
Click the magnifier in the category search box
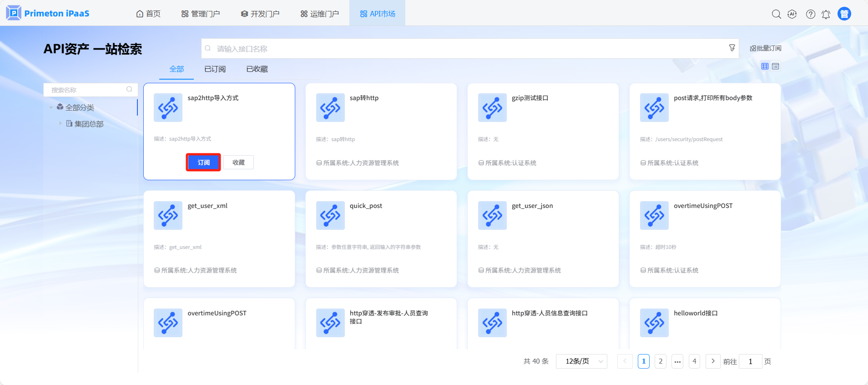click(x=129, y=89)
